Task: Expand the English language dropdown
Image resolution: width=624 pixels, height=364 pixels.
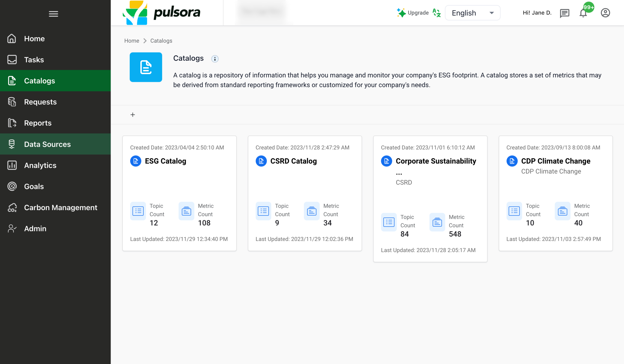Action: click(x=472, y=13)
